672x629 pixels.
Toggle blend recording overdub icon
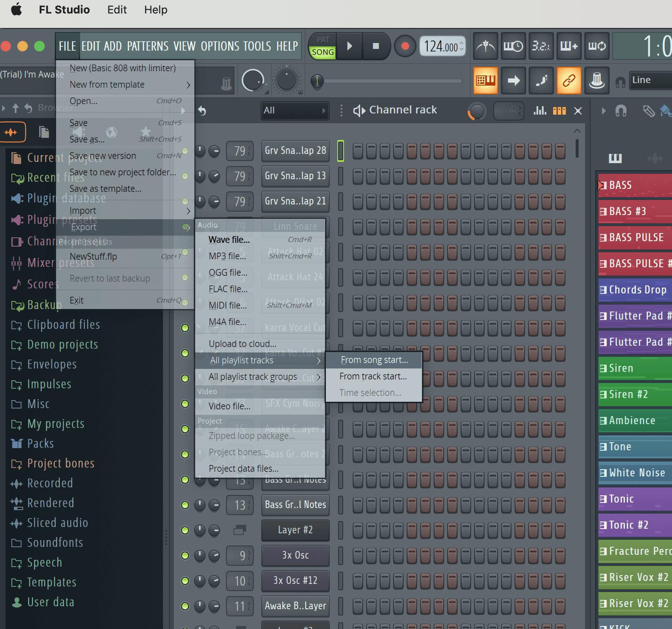click(x=569, y=46)
